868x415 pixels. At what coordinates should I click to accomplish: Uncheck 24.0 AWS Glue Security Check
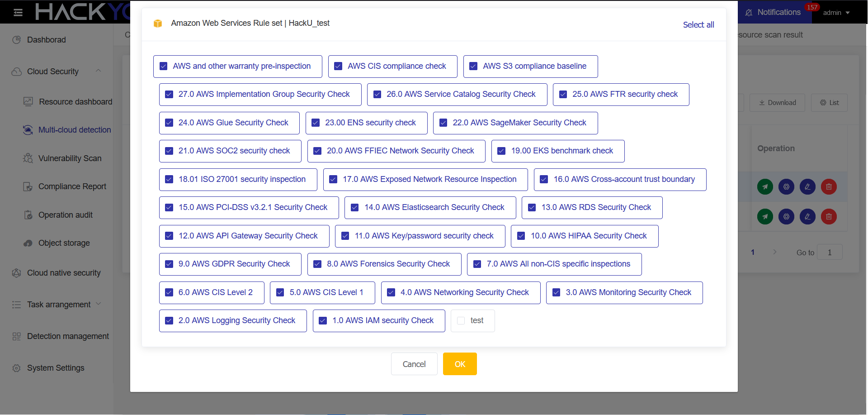click(169, 123)
